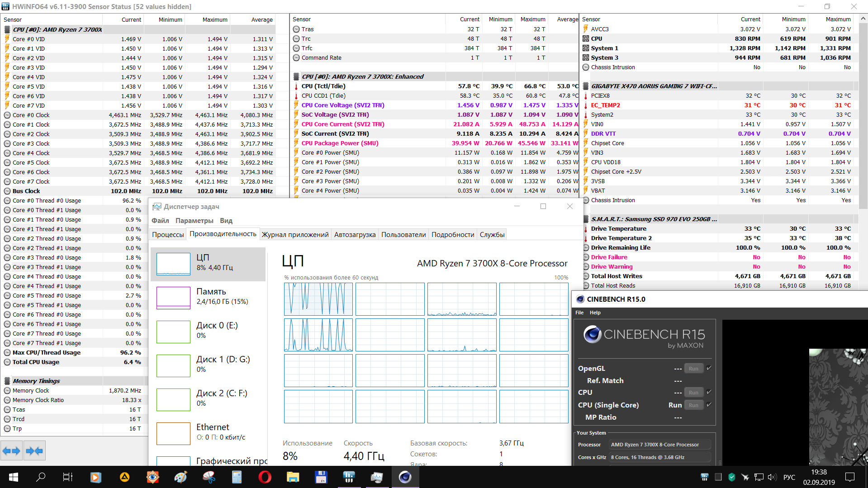Click the Cinebench logo in title bar
Screen dimensions: 868x488
pyautogui.click(x=580, y=299)
